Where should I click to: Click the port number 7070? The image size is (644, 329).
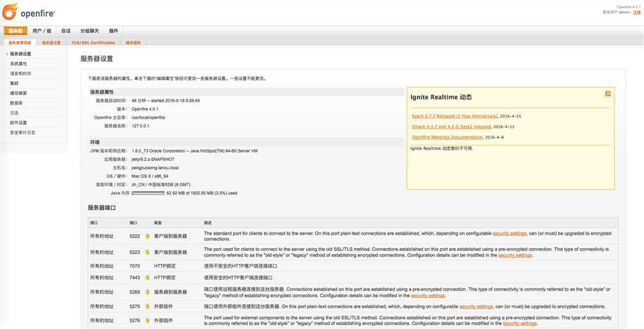(134, 266)
